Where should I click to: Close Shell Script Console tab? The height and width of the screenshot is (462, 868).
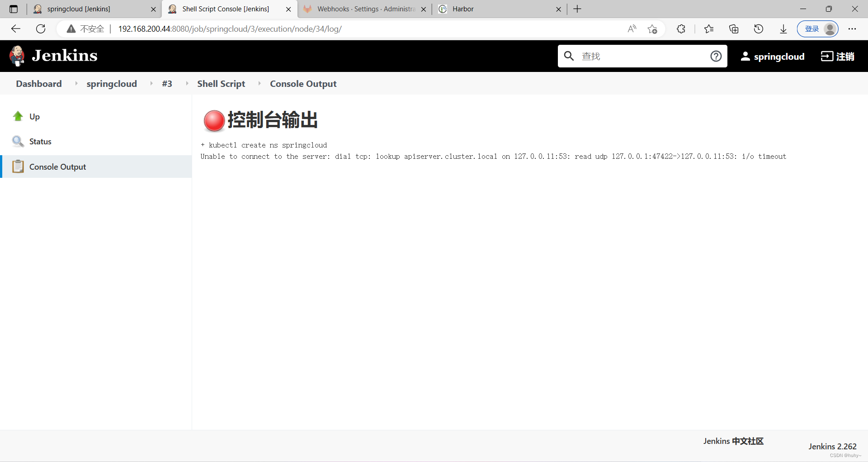click(288, 9)
